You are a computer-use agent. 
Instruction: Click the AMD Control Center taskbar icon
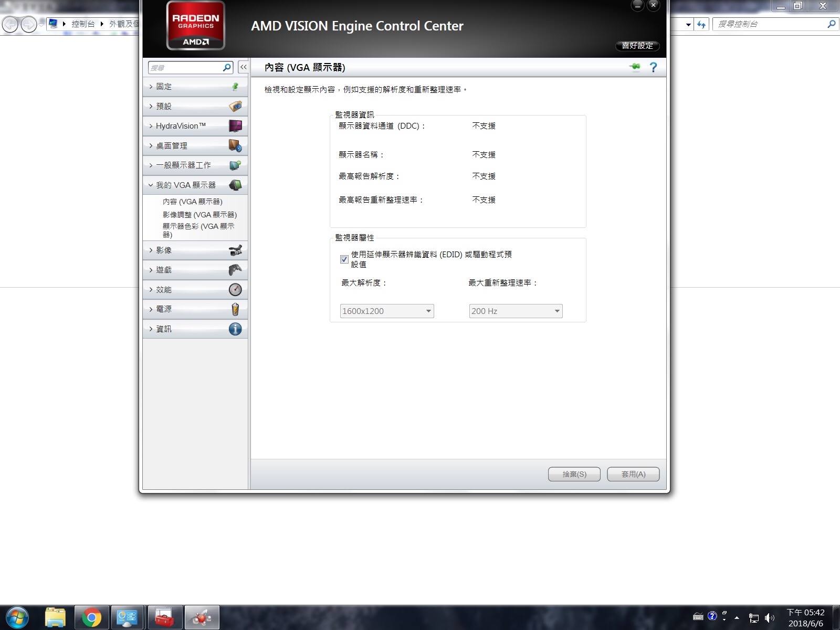coord(202,617)
